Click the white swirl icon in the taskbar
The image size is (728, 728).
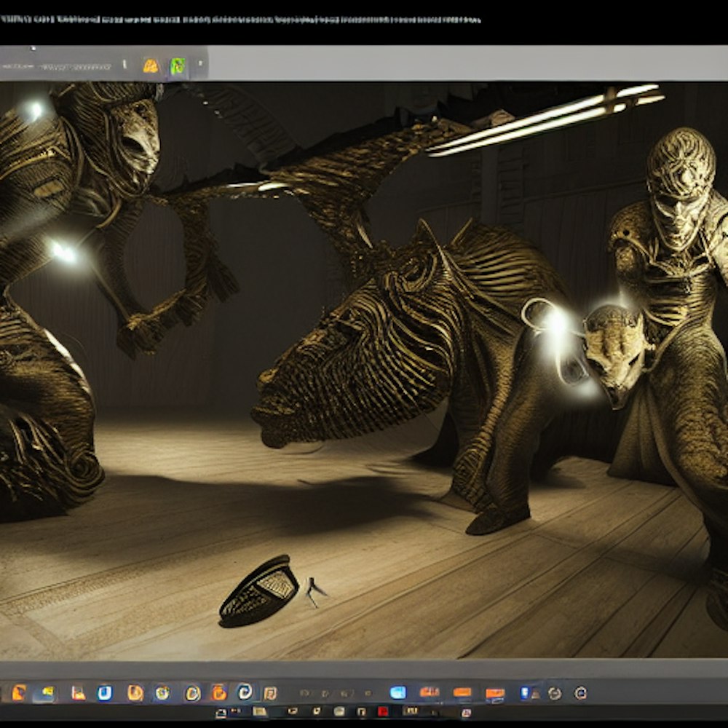(x=245, y=692)
